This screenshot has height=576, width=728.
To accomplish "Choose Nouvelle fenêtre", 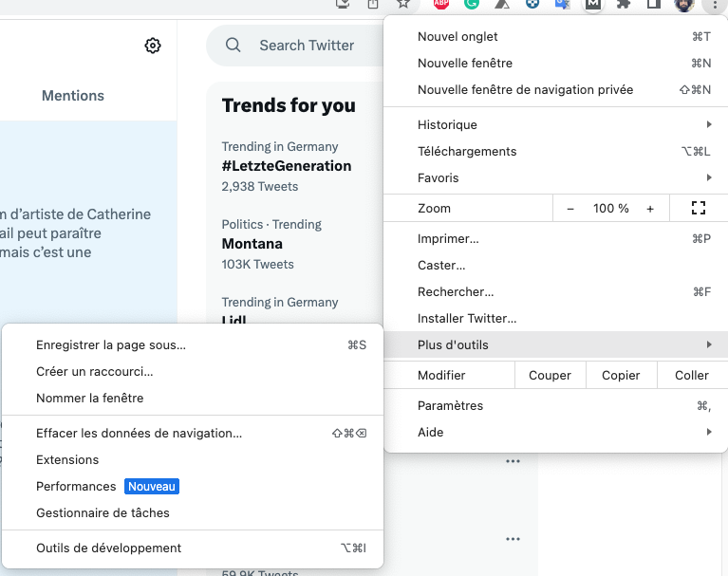I will [x=556, y=64].
